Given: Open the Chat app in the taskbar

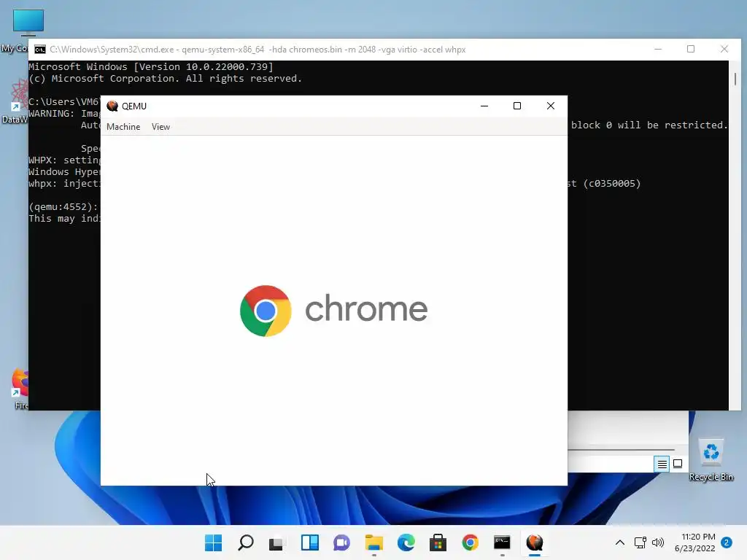Looking at the screenshot, I should [x=341, y=542].
